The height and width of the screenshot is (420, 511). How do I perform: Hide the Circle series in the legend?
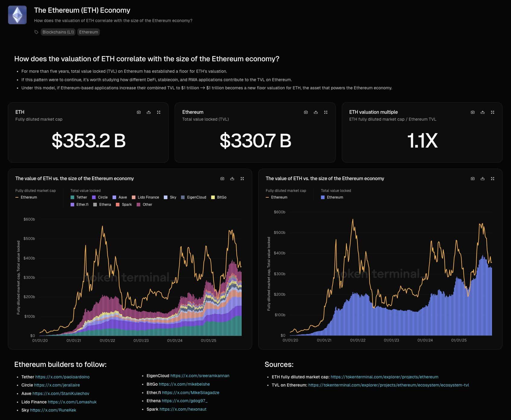pos(100,197)
